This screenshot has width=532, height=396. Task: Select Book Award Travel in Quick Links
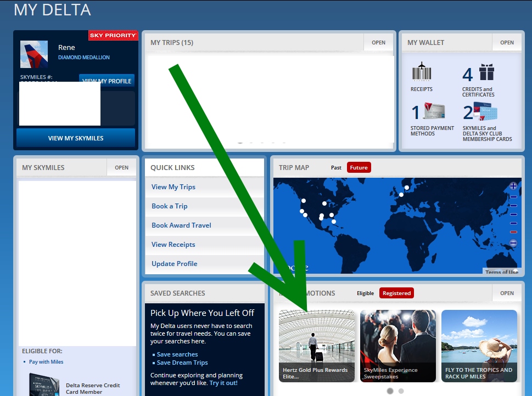pos(181,225)
